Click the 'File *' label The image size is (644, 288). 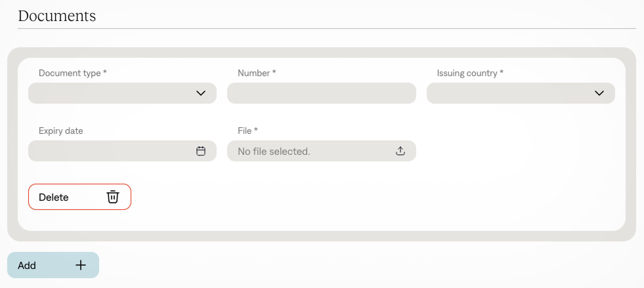(x=247, y=131)
